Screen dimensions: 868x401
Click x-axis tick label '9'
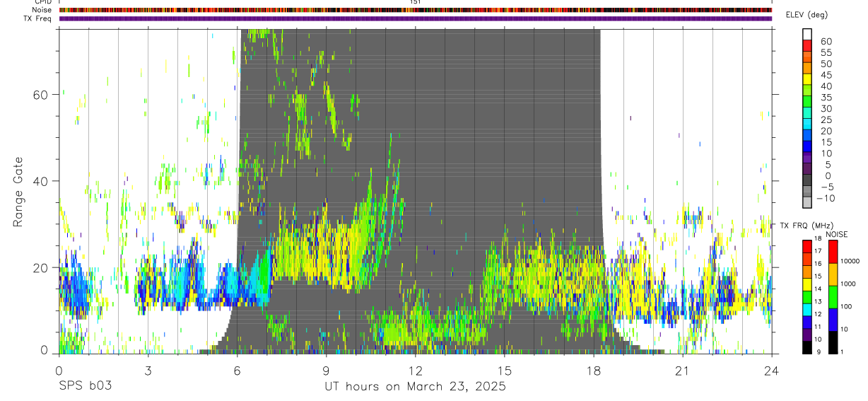(x=326, y=371)
